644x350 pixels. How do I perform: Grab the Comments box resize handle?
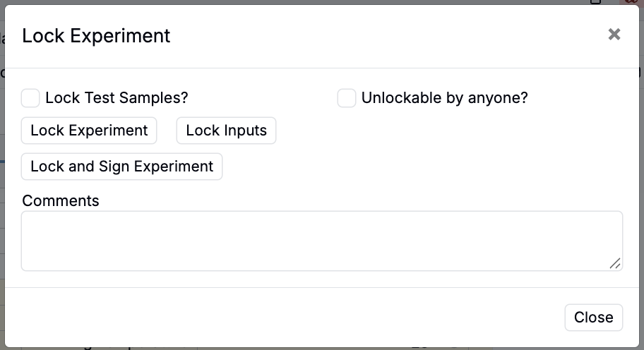pyautogui.click(x=615, y=263)
